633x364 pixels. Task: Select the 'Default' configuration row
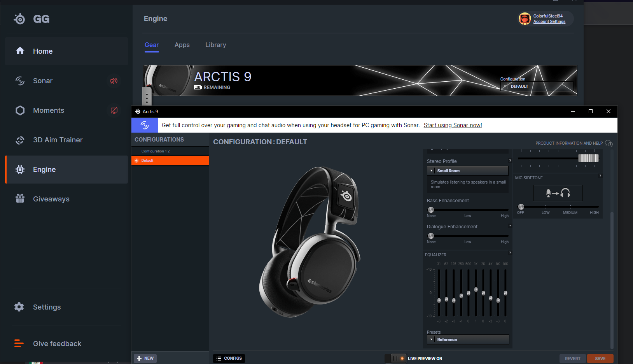coord(170,161)
